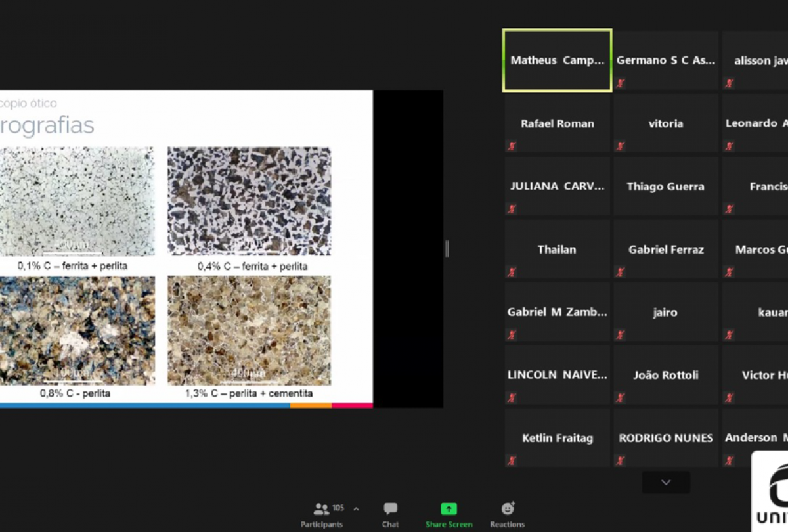Image resolution: width=788 pixels, height=532 pixels.
Task: Click the 1,3% C perlita + cementita micrograph
Action: pyautogui.click(x=249, y=330)
